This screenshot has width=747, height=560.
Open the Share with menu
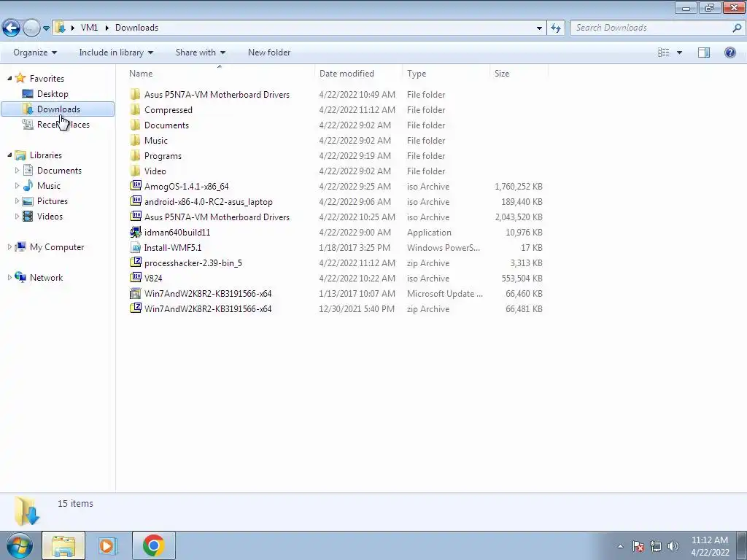[x=201, y=52]
